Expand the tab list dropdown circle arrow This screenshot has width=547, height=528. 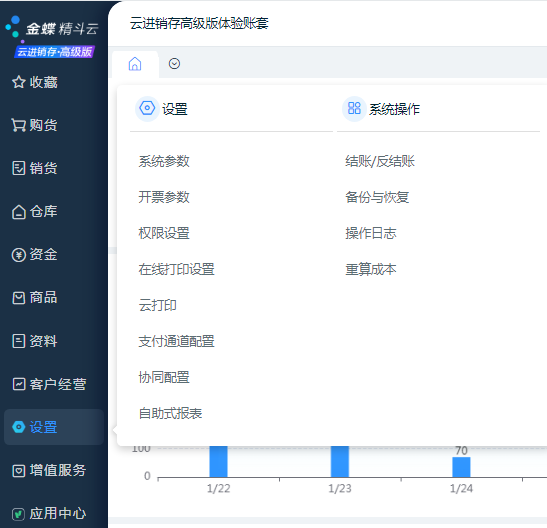click(174, 64)
